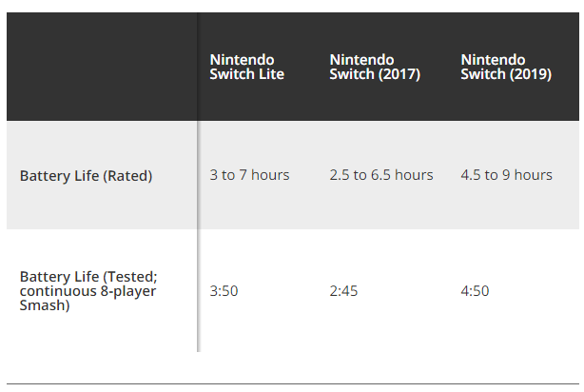Click the word 'Lite' in header
The image size is (584, 392).
[x=271, y=74]
